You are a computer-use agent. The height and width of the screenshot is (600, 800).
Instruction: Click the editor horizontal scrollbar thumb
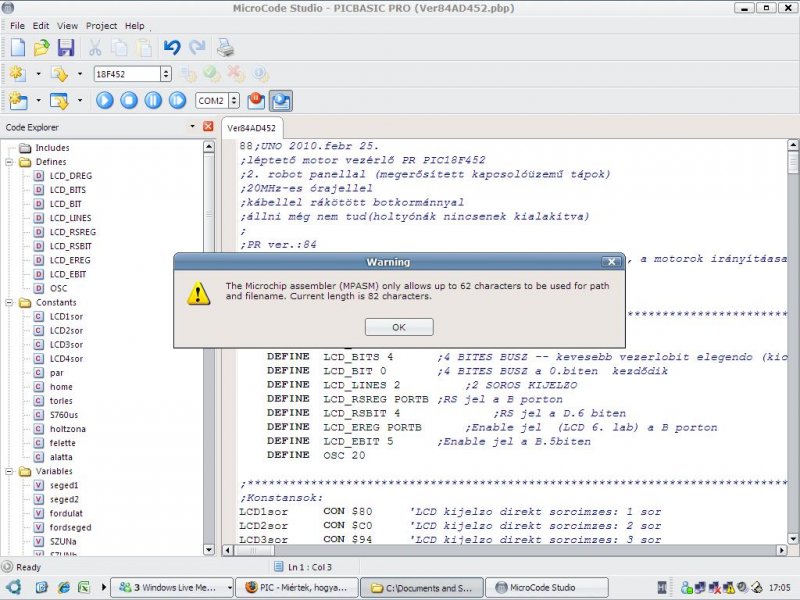coord(254,551)
